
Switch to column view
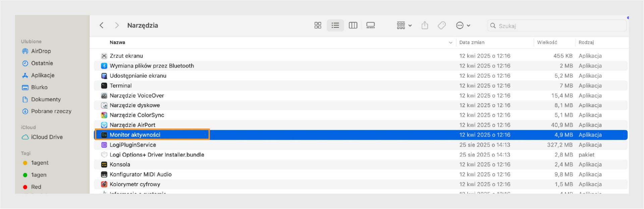click(x=353, y=26)
